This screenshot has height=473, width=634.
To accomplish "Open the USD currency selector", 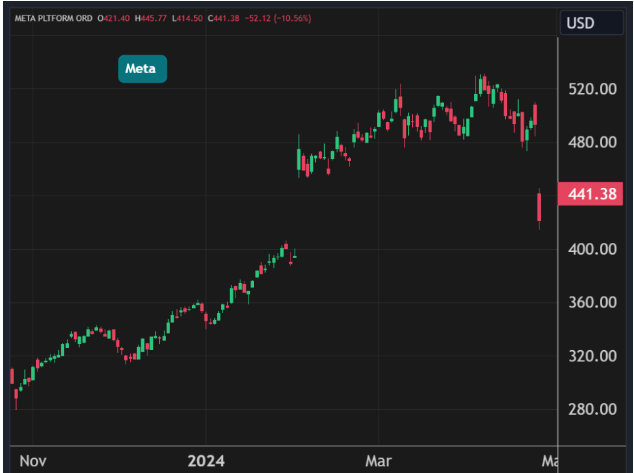I will click(592, 23).
